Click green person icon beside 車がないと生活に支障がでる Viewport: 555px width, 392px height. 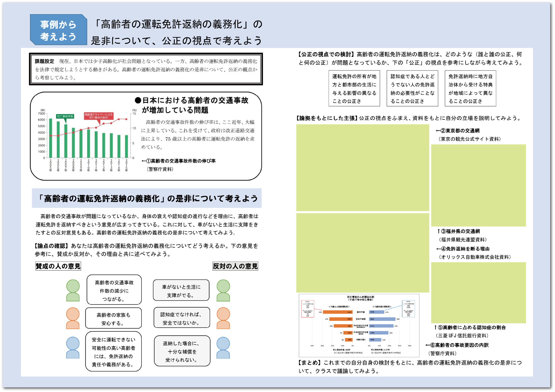pos(223,290)
